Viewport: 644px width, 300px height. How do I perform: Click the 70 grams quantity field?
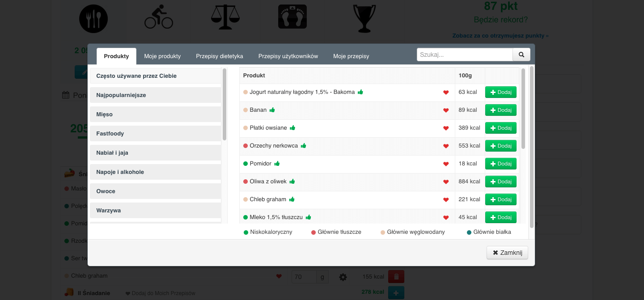[304, 277]
